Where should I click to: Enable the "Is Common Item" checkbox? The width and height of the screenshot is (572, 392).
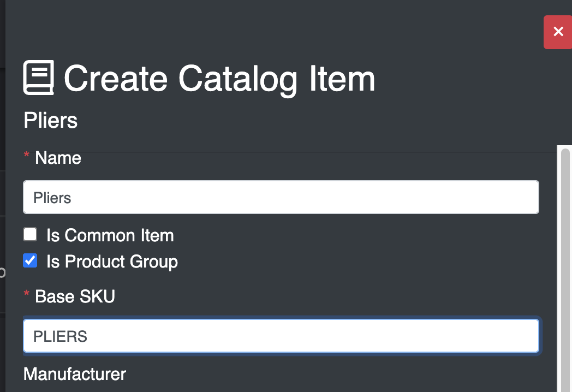tap(29, 234)
